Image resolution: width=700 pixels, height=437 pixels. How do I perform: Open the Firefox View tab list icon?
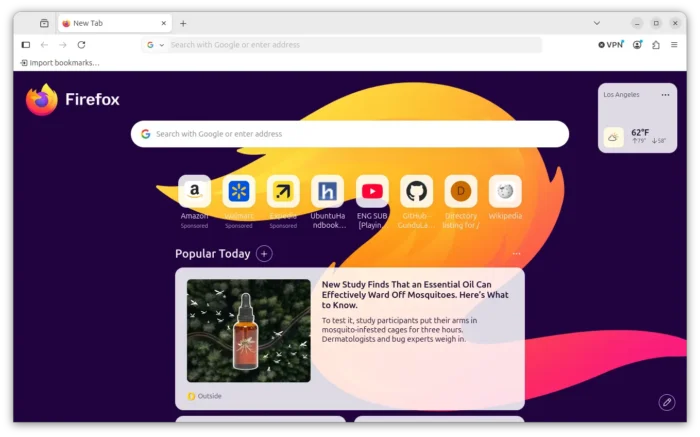[x=44, y=23]
